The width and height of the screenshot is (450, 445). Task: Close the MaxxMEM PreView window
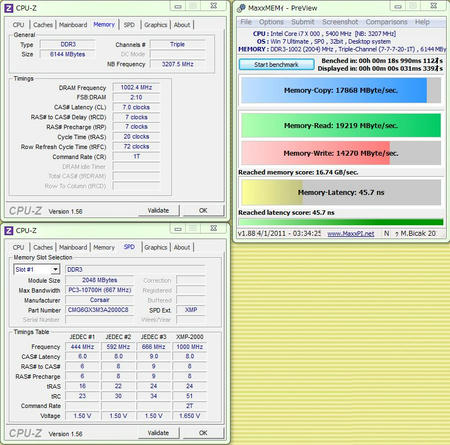point(433,6)
